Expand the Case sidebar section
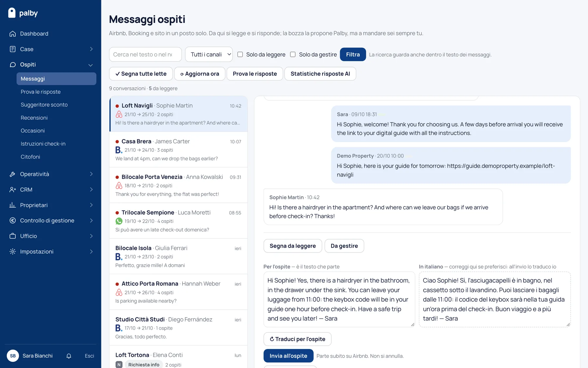 [91, 49]
